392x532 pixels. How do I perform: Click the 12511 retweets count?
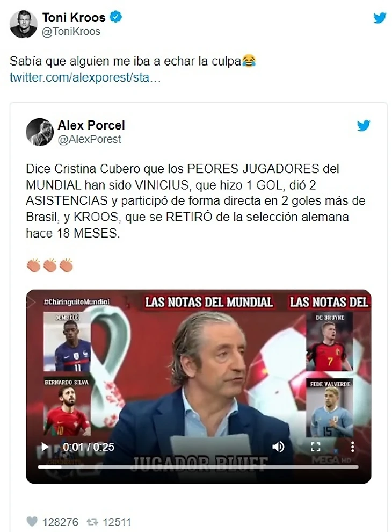pos(117,522)
